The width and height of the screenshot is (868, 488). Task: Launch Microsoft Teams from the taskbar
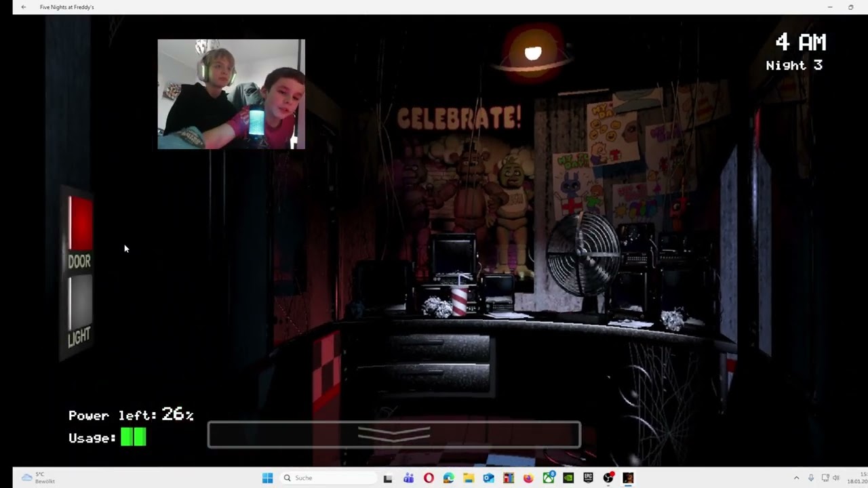pyautogui.click(x=408, y=478)
